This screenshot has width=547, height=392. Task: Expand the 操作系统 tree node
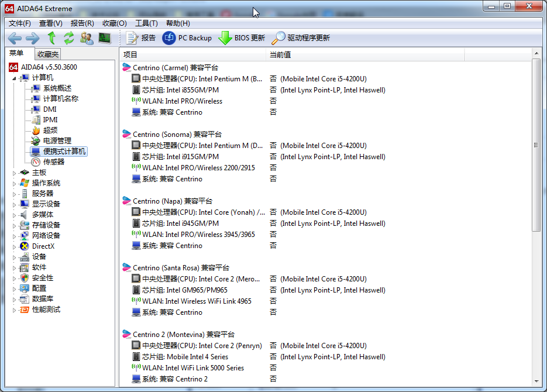14,184
